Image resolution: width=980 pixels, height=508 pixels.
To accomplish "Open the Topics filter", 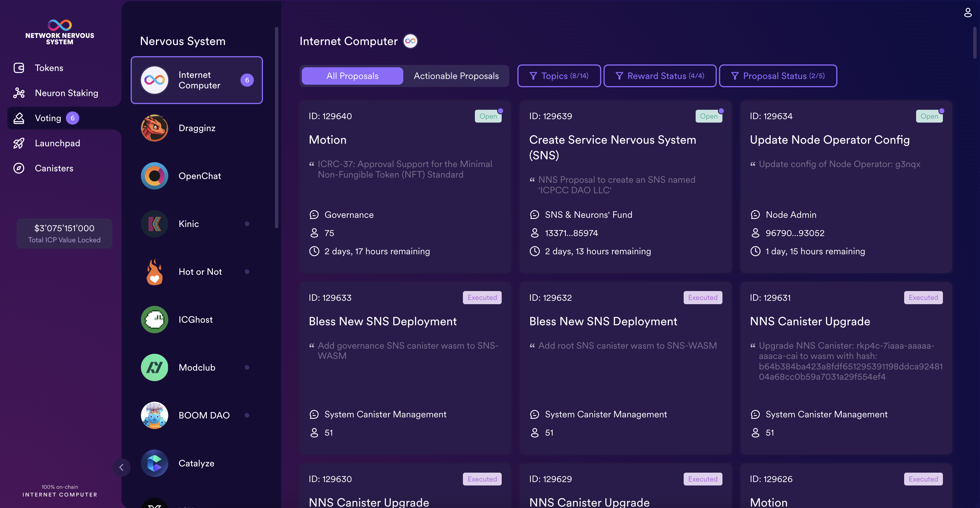I will point(559,76).
